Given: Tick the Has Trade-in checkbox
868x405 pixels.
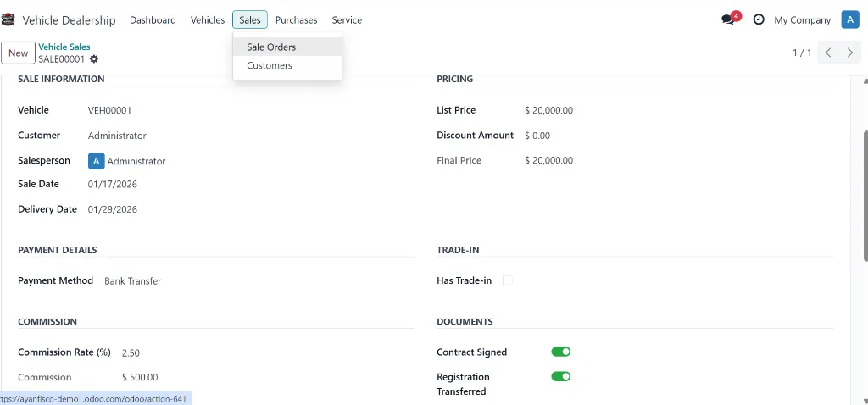Looking at the screenshot, I should 508,280.
